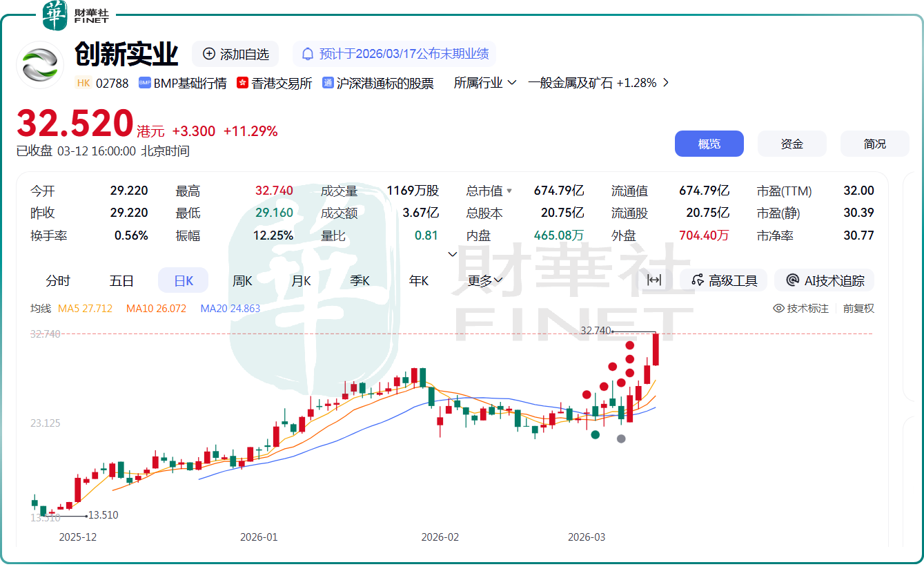The width and height of the screenshot is (924, 578).
Task: Open the 一般金属及矿石 industry link
Action: (x=592, y=83)
